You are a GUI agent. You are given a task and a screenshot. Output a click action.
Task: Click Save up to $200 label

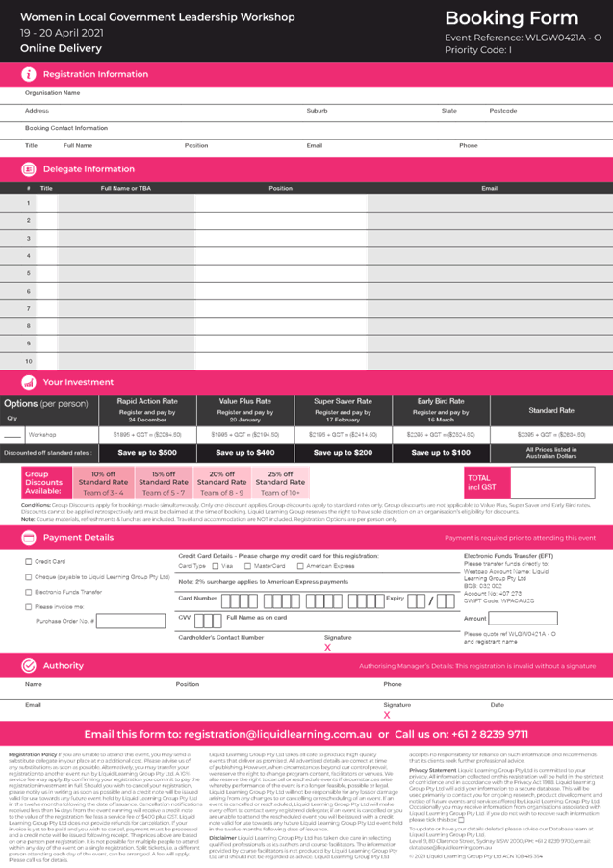pyautogui.click(x=343, y=453)
